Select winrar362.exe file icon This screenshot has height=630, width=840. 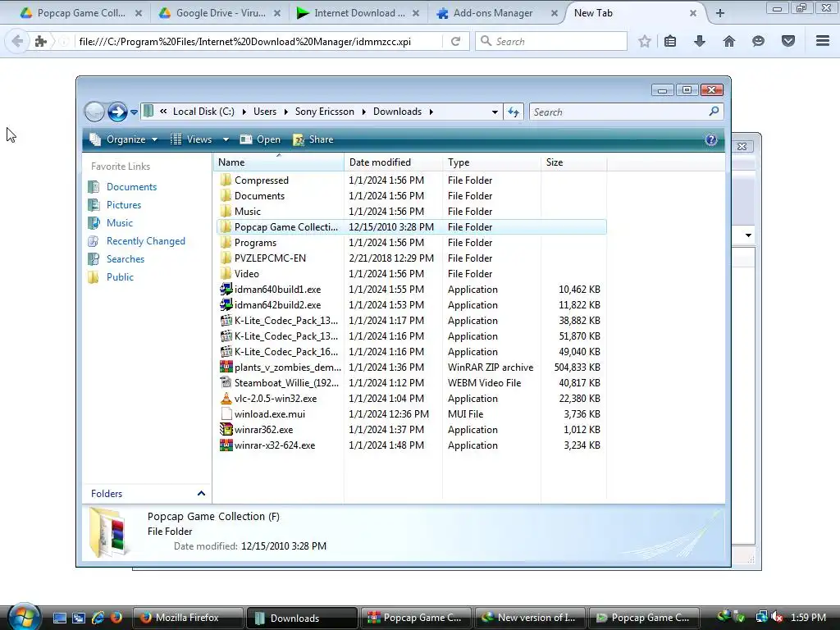pyautogui.click(x=226, y=430)
